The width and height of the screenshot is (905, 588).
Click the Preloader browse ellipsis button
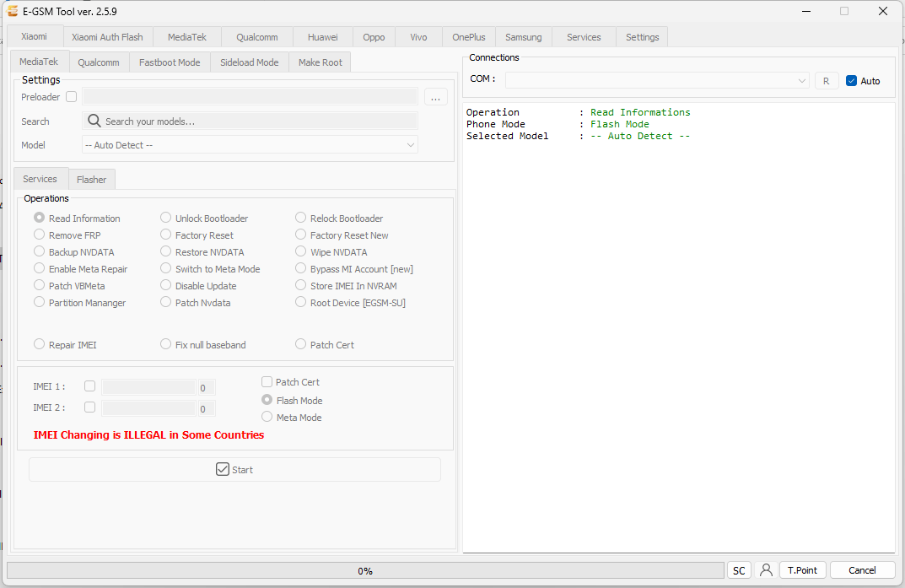point(435,97)
